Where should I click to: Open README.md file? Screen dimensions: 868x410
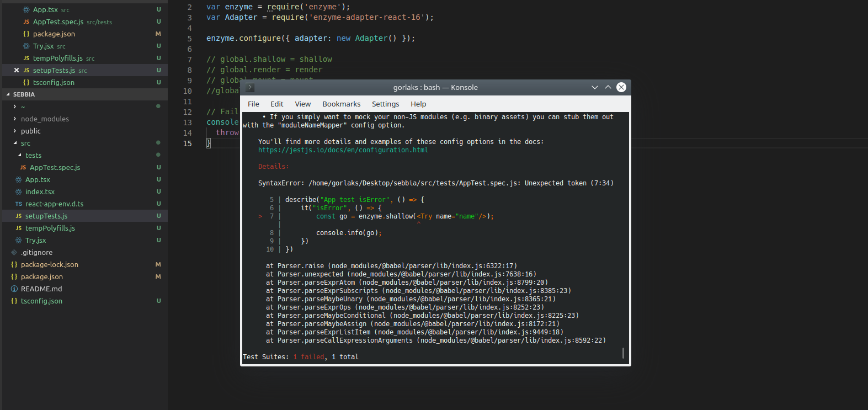coord(41,289)
